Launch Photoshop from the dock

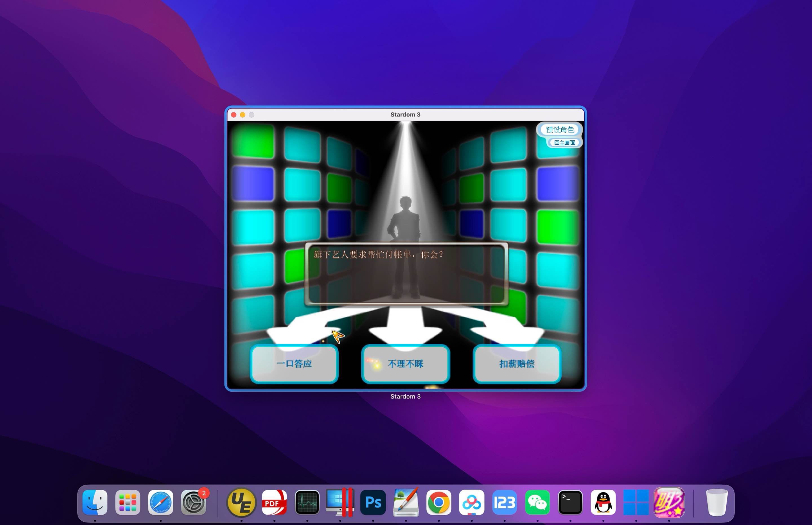pyautogui.click(x=373, y=502)
